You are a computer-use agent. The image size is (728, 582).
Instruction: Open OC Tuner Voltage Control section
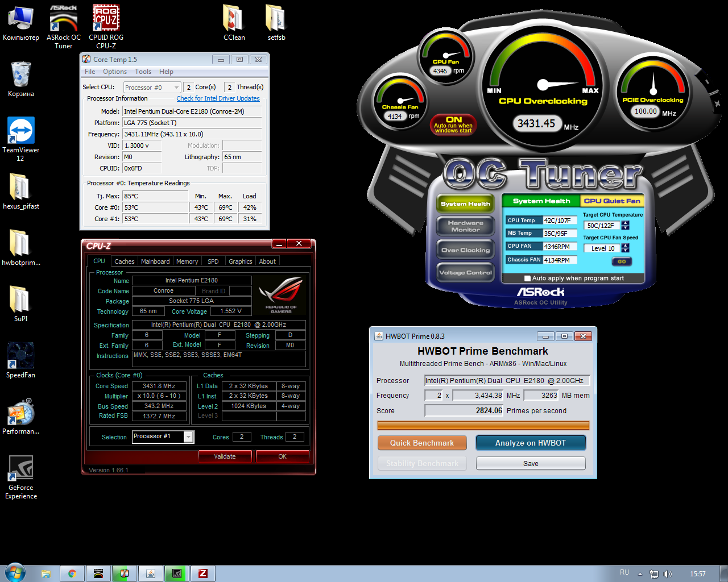465,273
